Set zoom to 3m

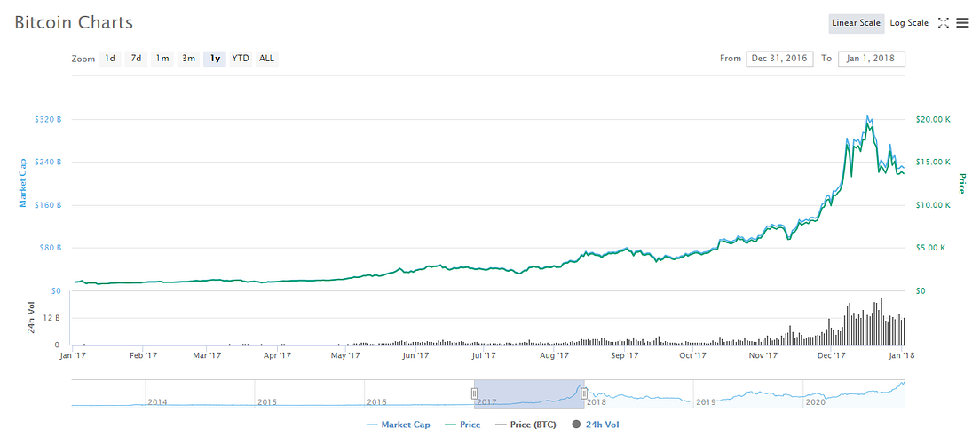pos(188,59)
